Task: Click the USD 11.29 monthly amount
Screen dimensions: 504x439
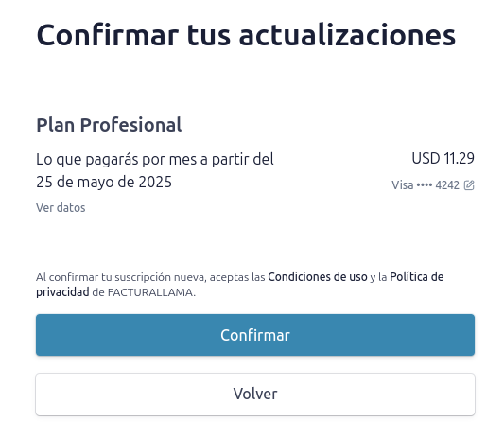Action: pos(443,158)
